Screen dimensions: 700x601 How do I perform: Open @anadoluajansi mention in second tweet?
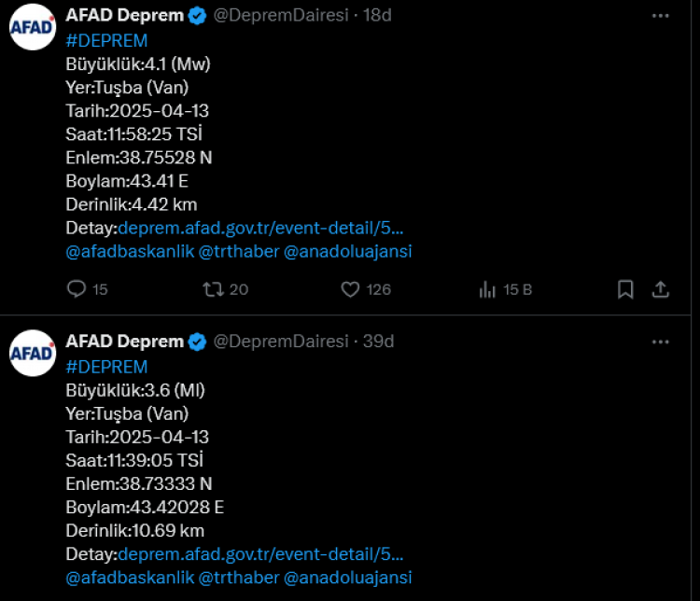point(347,578)
